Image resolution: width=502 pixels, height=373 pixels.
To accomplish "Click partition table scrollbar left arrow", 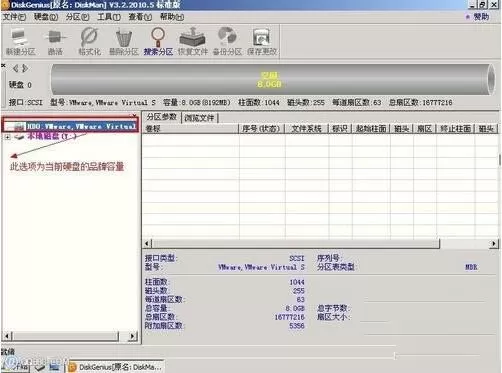I will coord(148,244).
